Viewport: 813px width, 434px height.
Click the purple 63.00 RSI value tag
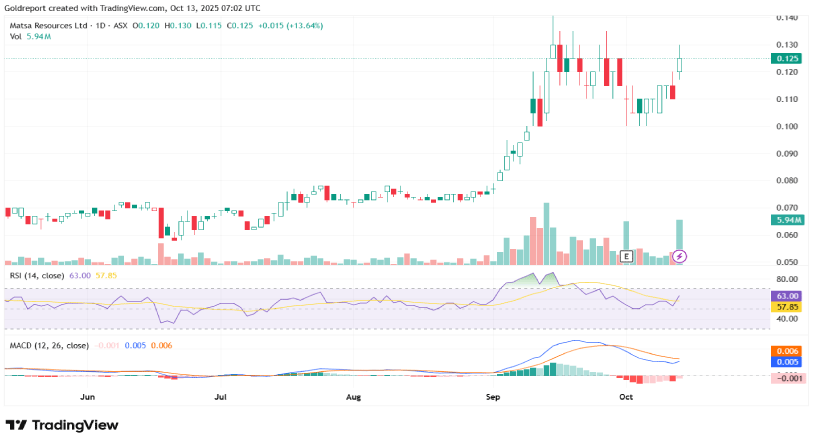[x=787, y=296]
